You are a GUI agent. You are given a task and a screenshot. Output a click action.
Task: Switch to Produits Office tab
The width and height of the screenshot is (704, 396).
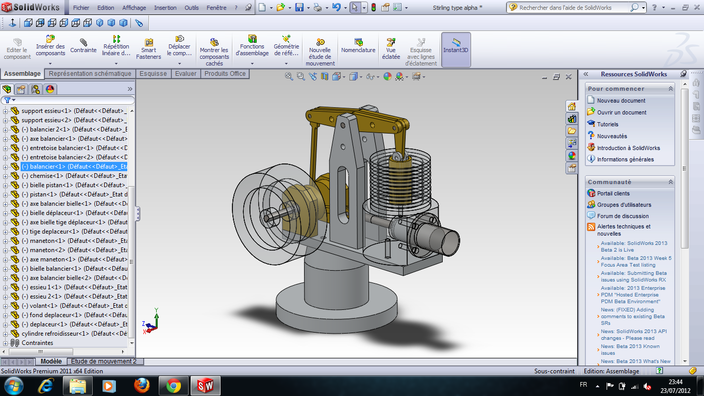click(x=225, y=74)
